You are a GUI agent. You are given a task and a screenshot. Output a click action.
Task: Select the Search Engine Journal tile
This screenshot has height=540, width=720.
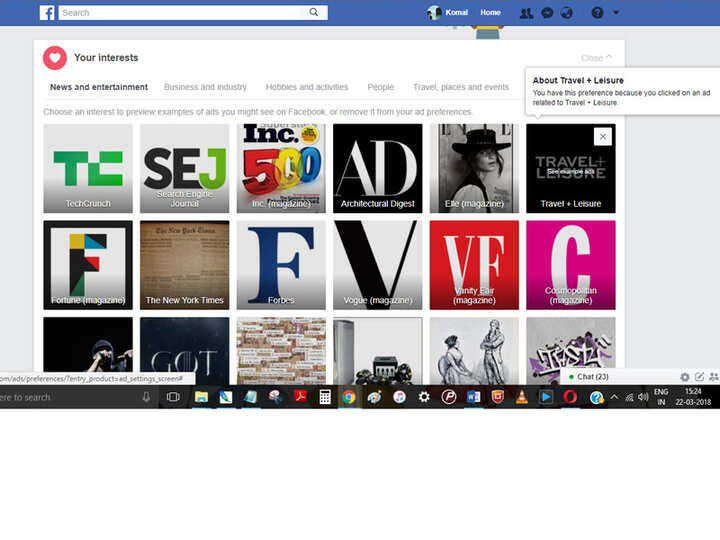click(185, 169)
